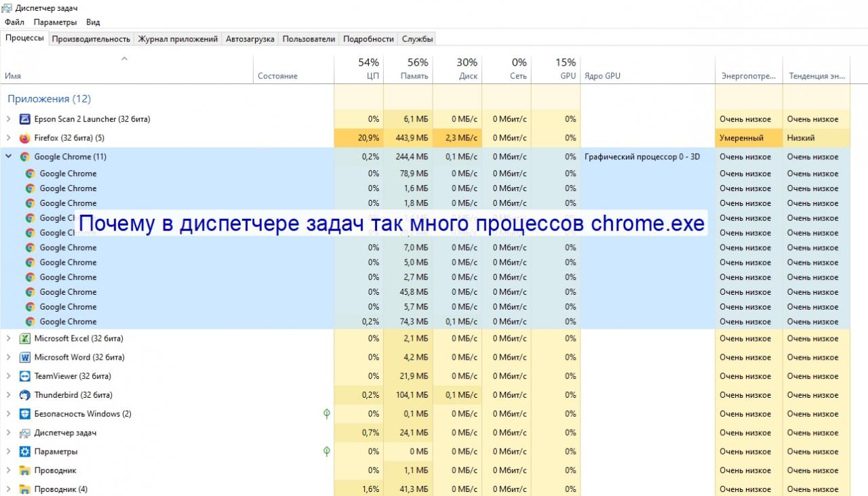868x496 pixels.
Task: Collapse the Google Chrome (11) group
Action: [8, 157]
